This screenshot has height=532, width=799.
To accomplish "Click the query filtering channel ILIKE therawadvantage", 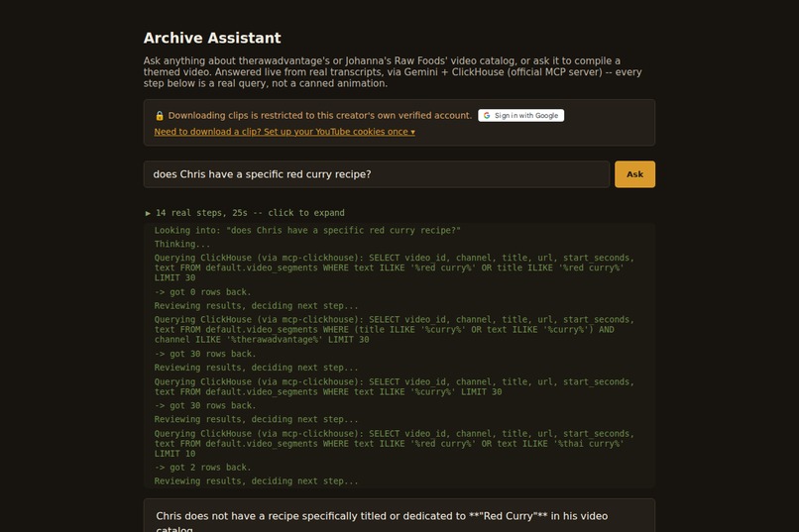I will coord(395,329).
